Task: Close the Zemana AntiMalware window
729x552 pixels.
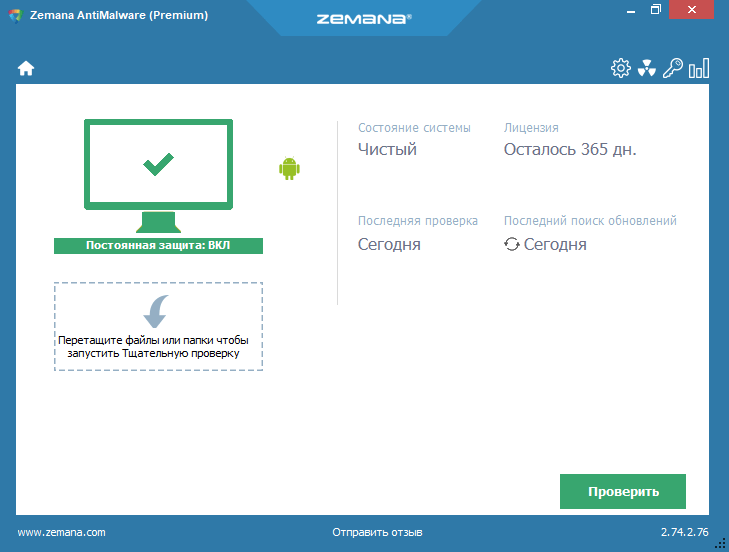Action: click(691, 9)
